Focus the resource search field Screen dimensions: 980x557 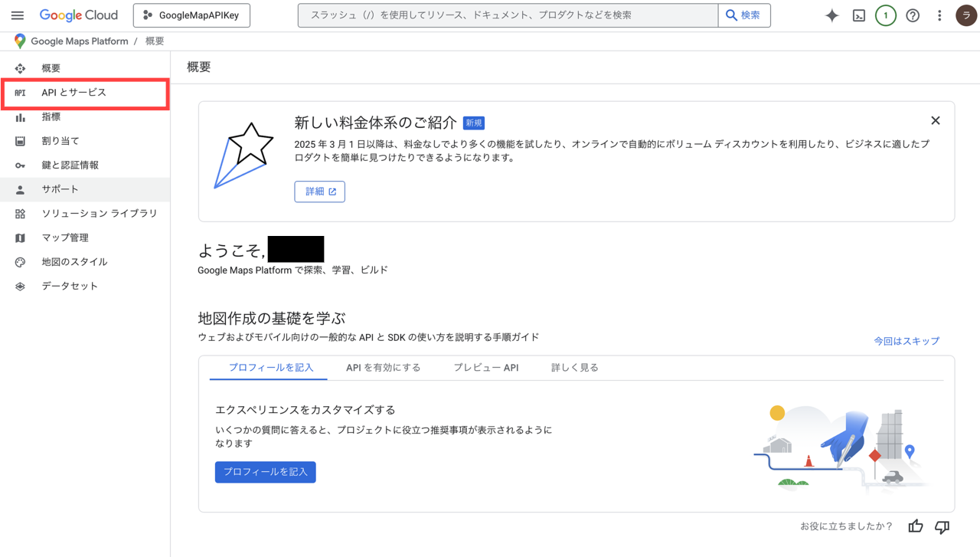(508, 15)
